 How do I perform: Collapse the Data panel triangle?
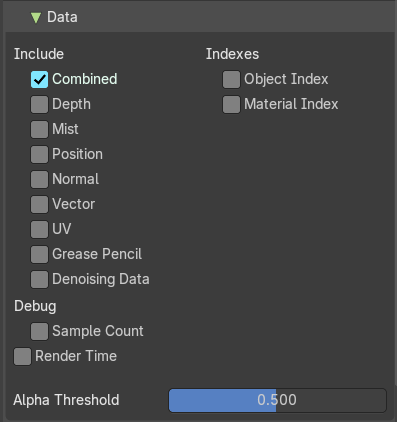click(x=36, y=17)
